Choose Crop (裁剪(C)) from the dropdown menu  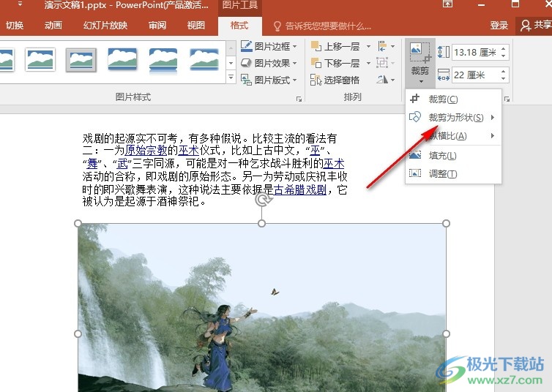[453, 99]
